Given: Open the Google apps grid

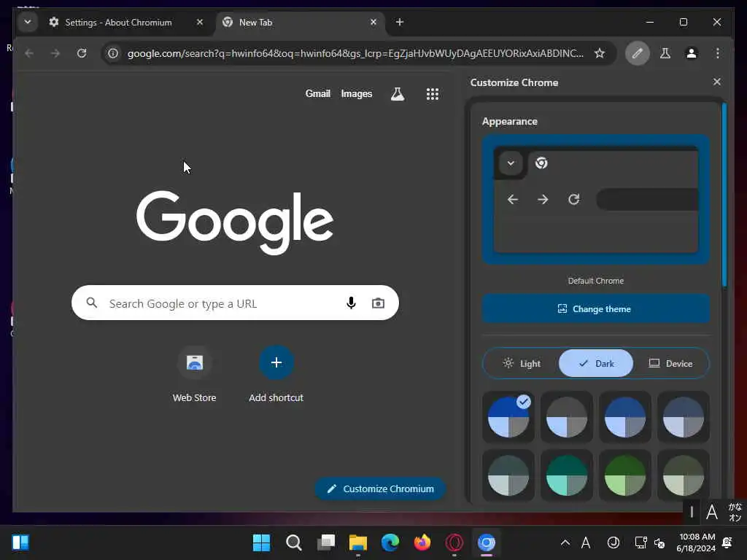Looking at the screenshot, I should [432, 94].
